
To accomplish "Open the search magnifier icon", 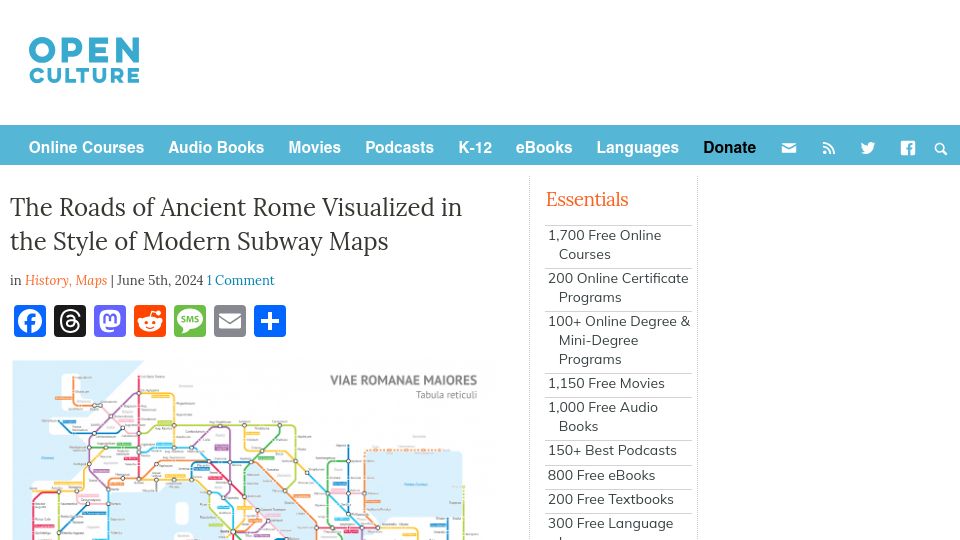I will (940, 149).
